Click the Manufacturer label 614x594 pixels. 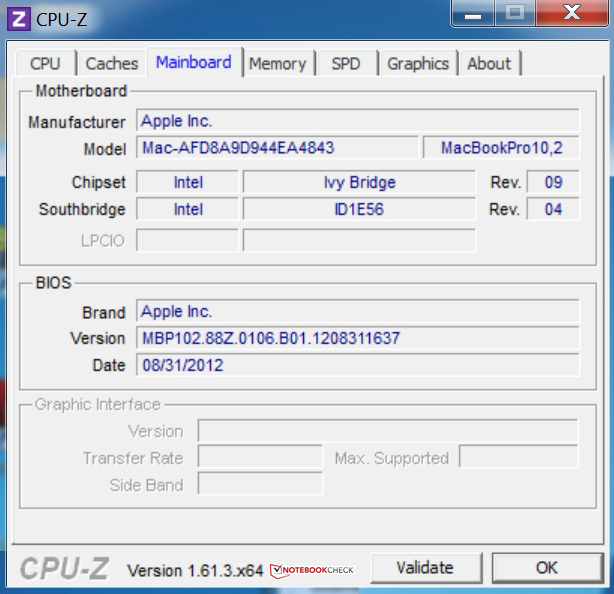pos(77,122)
